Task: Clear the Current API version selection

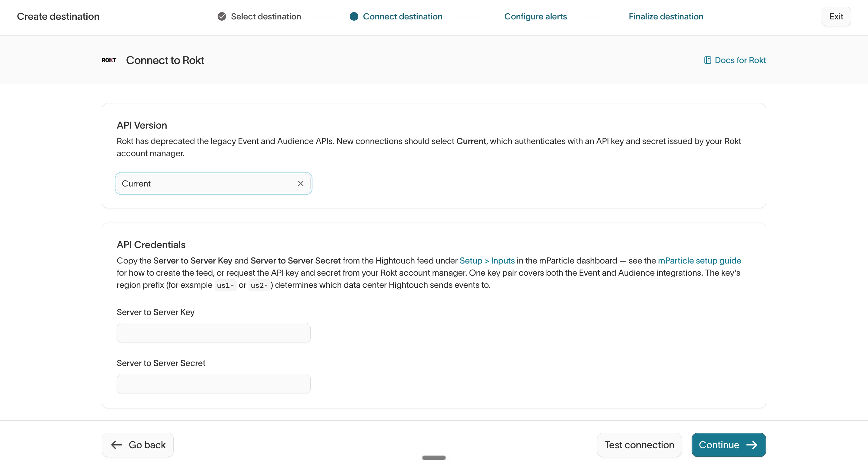Action: [301, 183]
